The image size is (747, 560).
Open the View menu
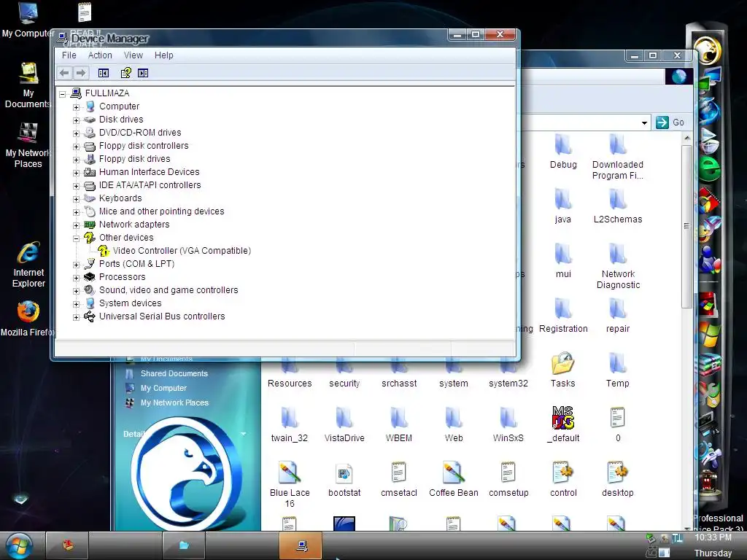[x=133, y=55]
